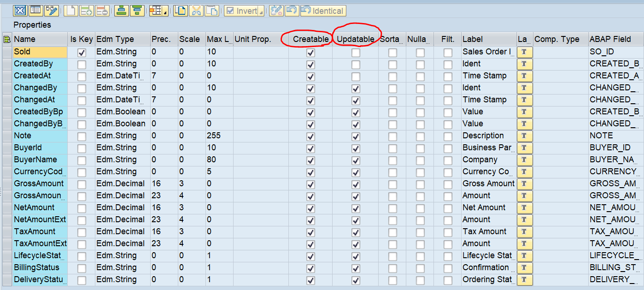Click the Is Key column header
Viewport: 644px width, 290px height.
click(x=82, y=39)
